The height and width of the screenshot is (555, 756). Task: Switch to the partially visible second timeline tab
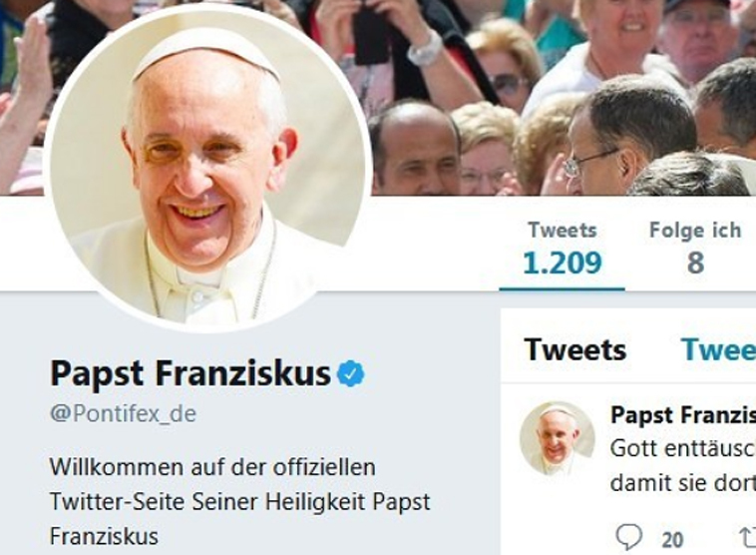click(x=718, y=349)
